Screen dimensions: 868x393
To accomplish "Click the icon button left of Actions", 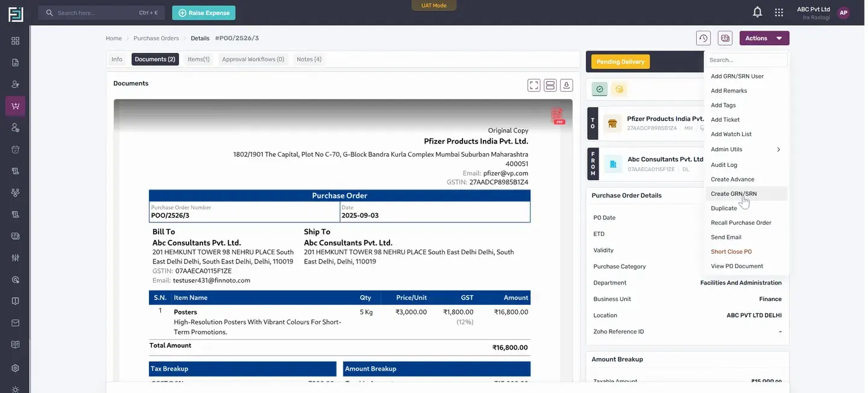I will pos(725,39).
